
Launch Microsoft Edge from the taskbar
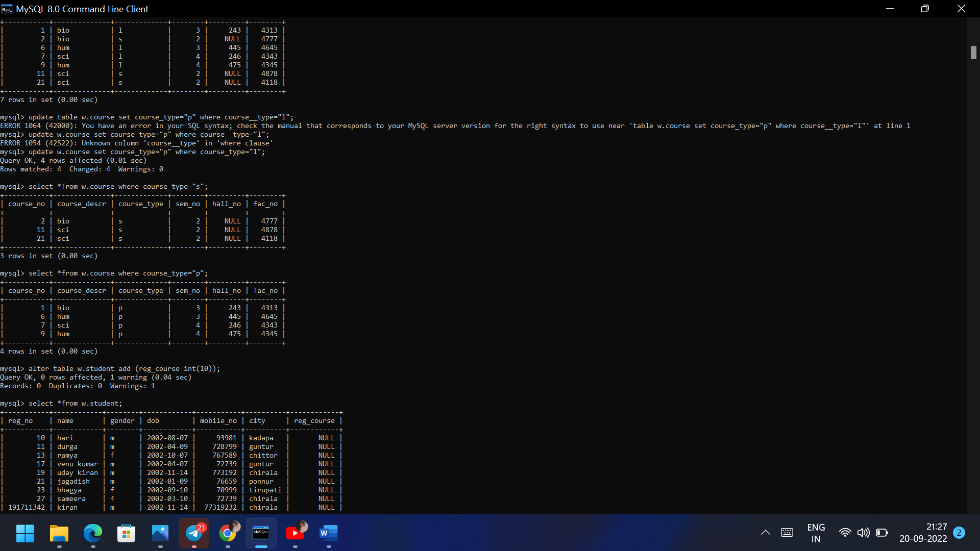(93, 533)
